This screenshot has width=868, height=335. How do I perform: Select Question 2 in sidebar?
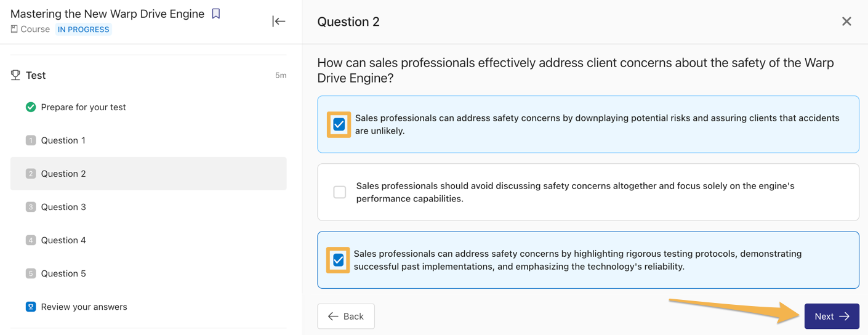pos(148,174)
